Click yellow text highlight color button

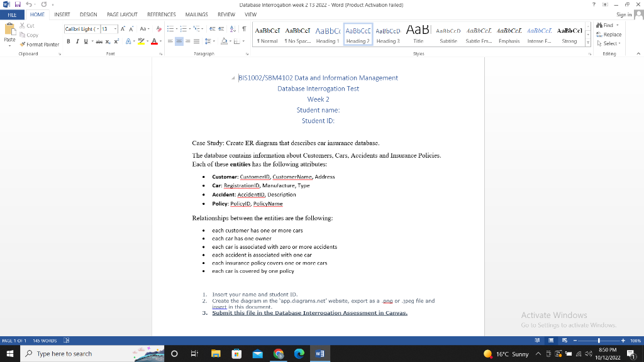(142, 41)
